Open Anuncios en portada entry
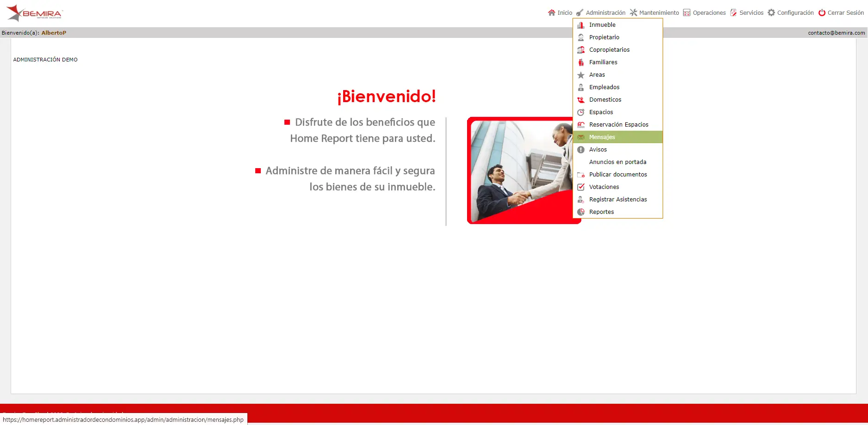Viewport: 868px width, 425px height. click(x=618, y=162)
